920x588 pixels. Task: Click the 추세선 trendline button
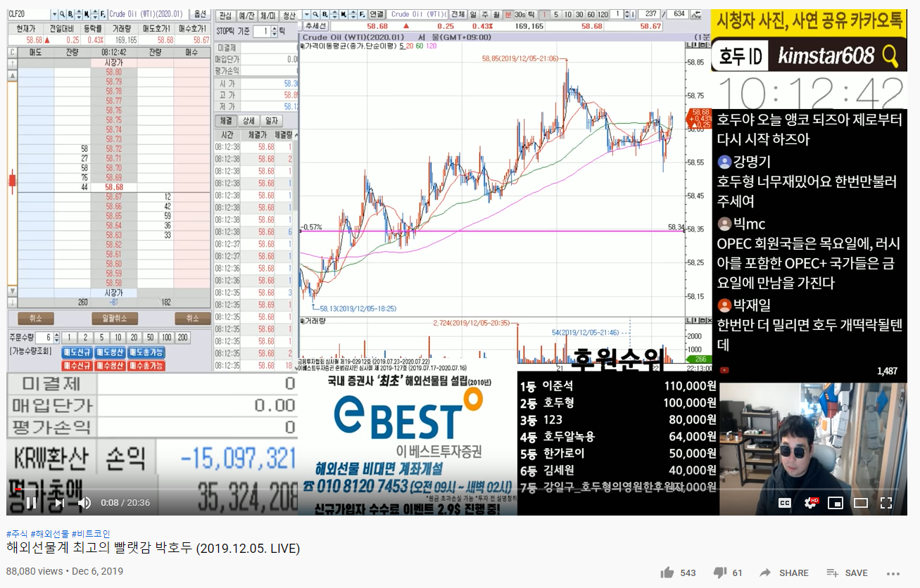tap(315, 26)
